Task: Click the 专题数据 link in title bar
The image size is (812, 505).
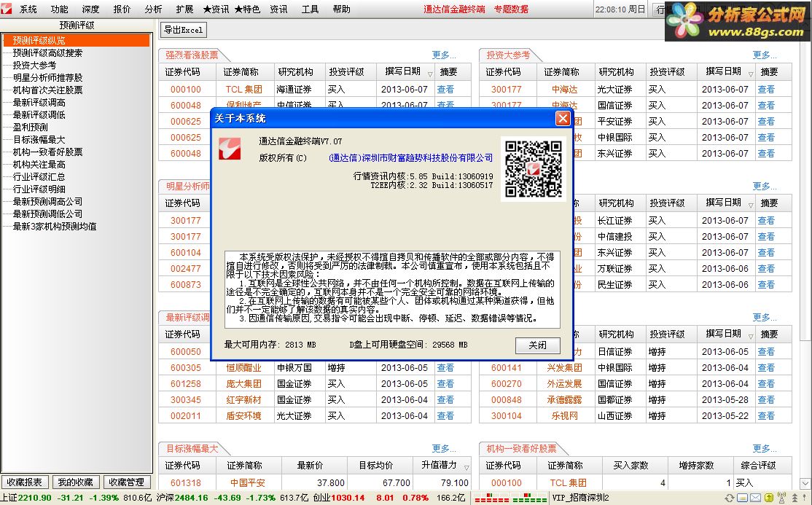Action: coord(511,9)
